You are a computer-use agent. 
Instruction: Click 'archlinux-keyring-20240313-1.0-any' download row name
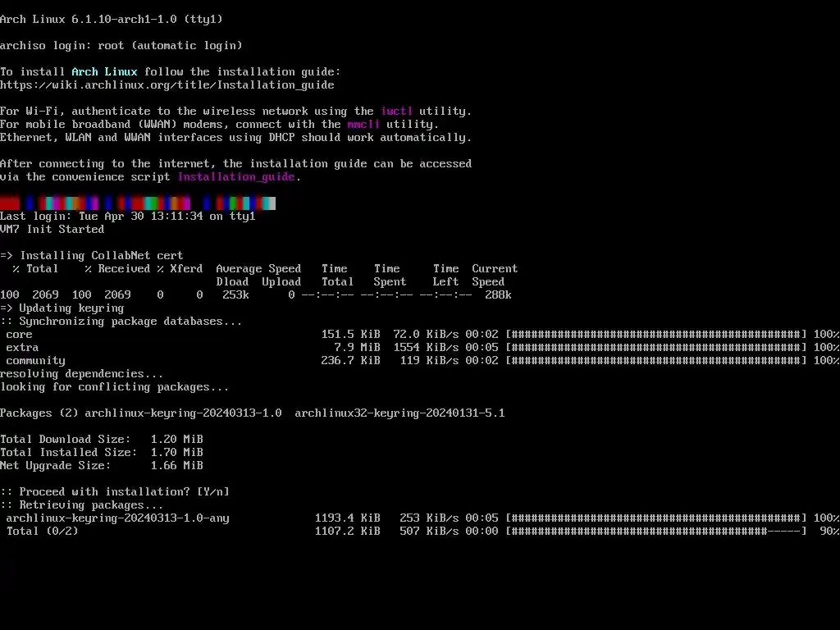click(118, 518)
